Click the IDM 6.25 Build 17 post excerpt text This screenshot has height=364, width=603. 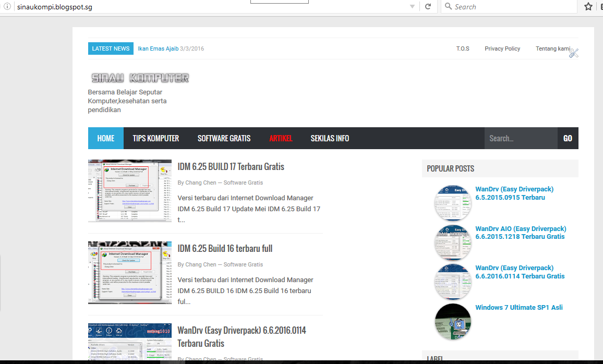tap(249, 209)
